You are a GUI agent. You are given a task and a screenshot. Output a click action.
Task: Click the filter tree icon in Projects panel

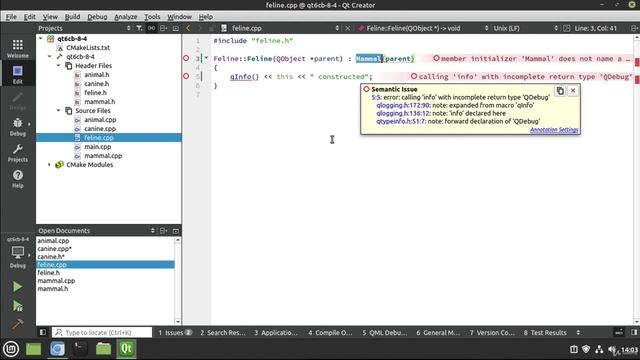139,28
